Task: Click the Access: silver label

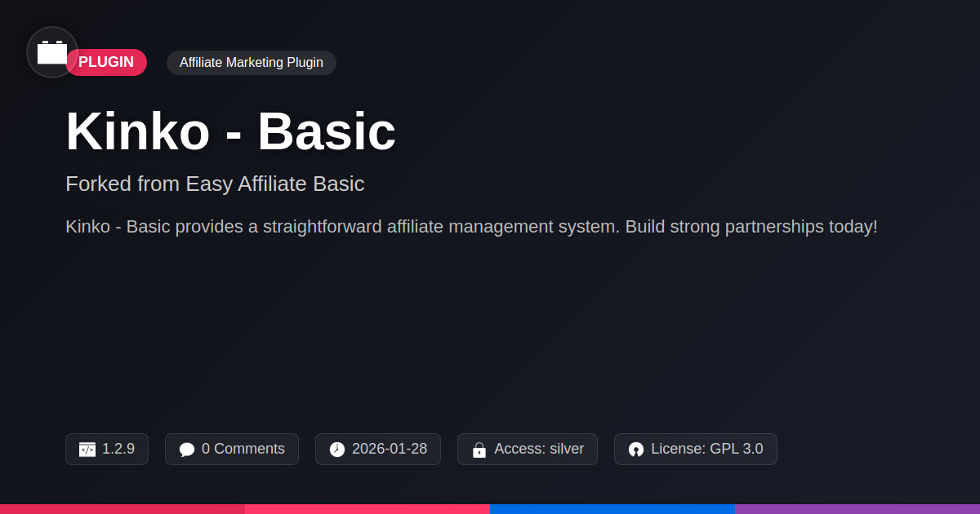Action: (539, 449)
